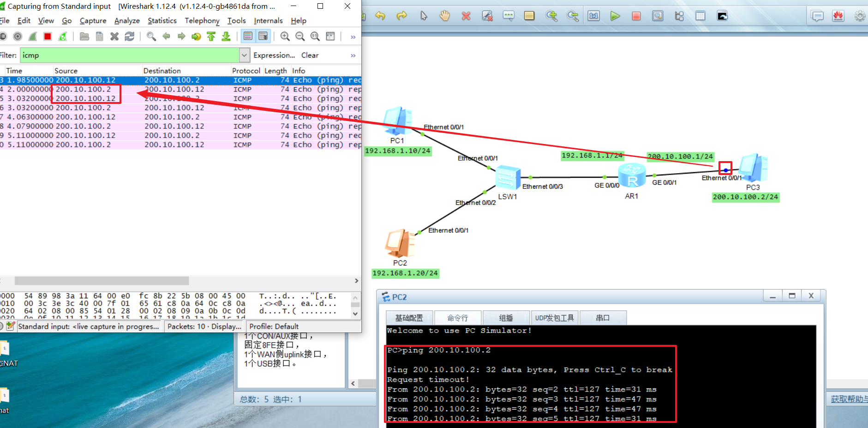The width and height of the screenshot is (868, 428).
Task: Add a text note with the speech bubble tool
Action: pyautogui.click(x=509, y=16)
